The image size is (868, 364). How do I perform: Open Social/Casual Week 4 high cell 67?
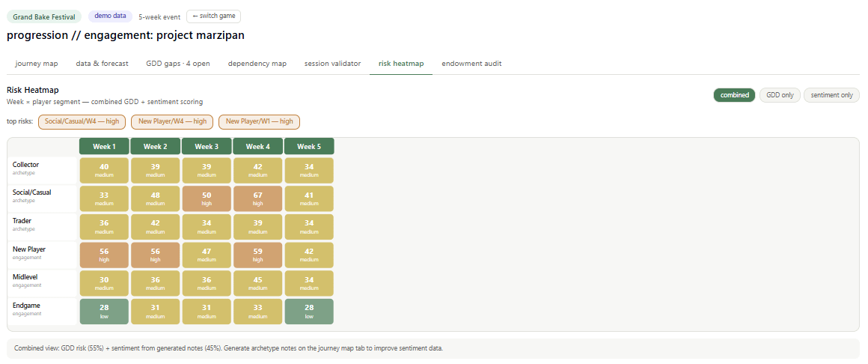click(257, 198)
